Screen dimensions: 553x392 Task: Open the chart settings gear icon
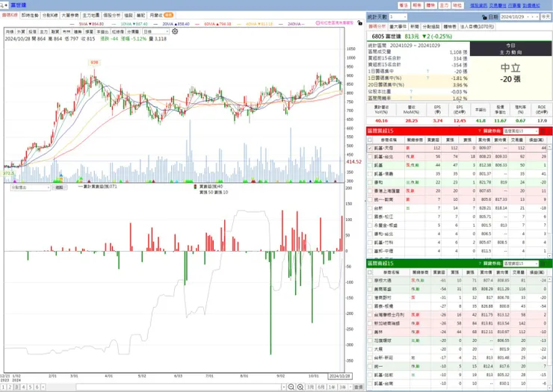pos(175,31)
